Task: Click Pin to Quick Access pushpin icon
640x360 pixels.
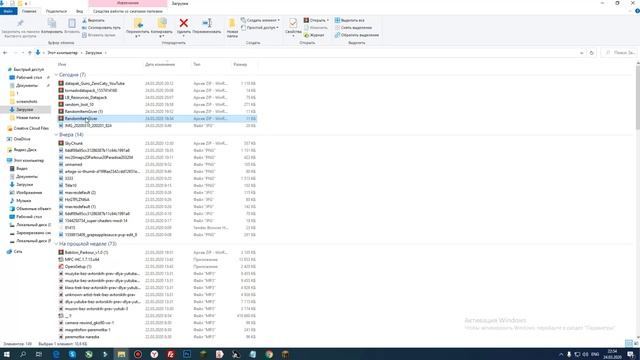Action: [x=20, y=23]
